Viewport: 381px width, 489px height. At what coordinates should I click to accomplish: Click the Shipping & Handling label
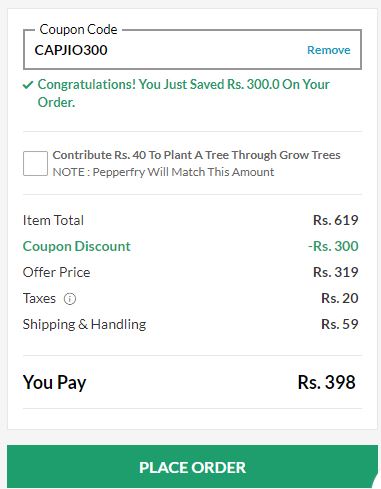pos(84,324)
